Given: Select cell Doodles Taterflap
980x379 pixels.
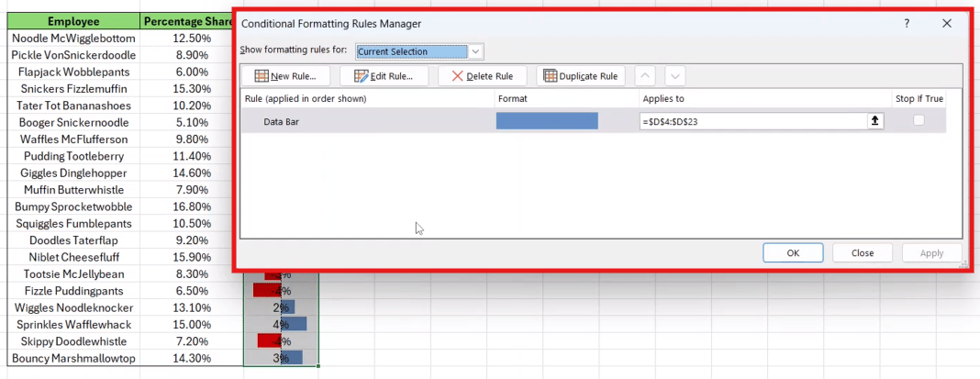Looking at the screenshot, I should (73, 240).
